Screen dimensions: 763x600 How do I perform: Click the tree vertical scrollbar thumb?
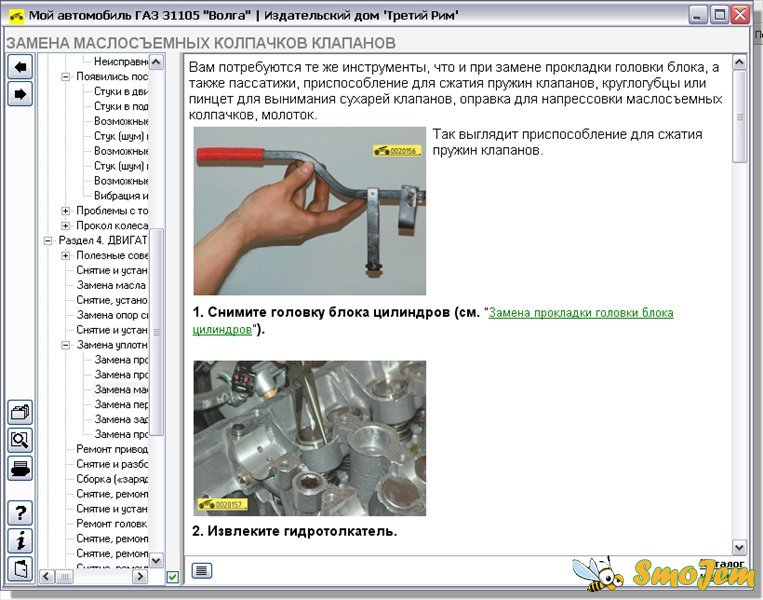[156, 332]
